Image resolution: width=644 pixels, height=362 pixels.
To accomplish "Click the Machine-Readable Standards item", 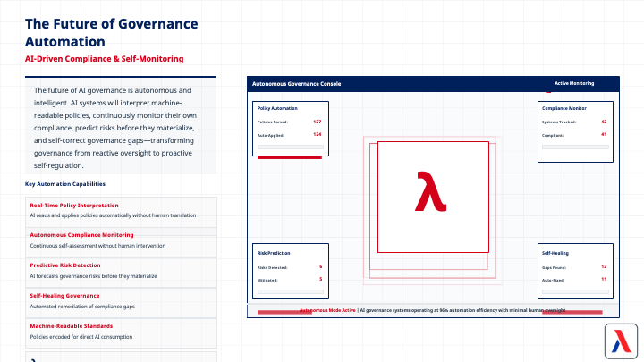I will point(121,331).
